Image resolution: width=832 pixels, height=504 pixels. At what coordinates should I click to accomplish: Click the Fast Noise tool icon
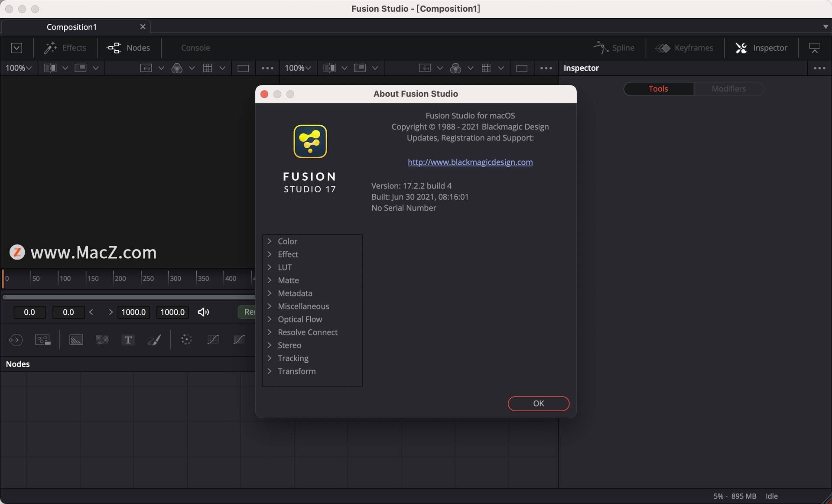coord(102,340)
